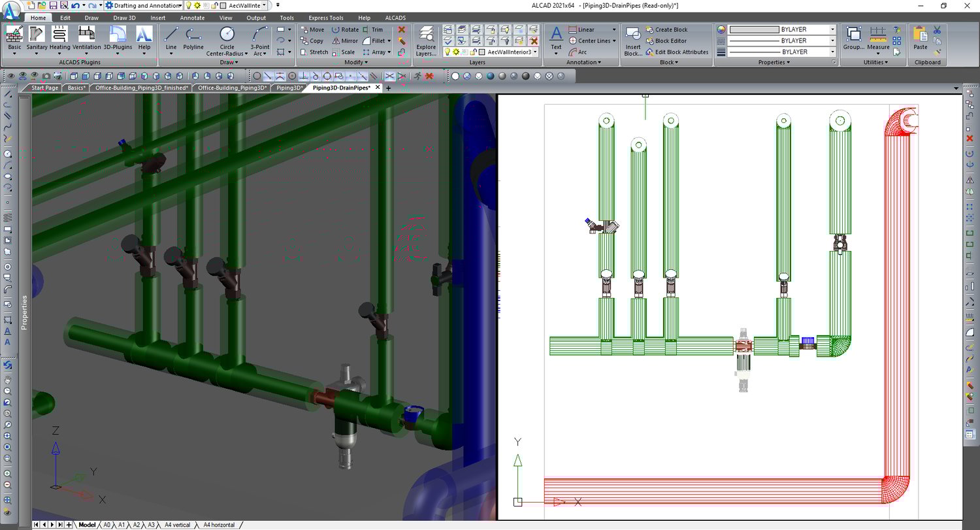This screenshot has width=980, height=530.
Task: Toggle freeze on the current layer
Action: pyautogui.click(x=457, y=52)
